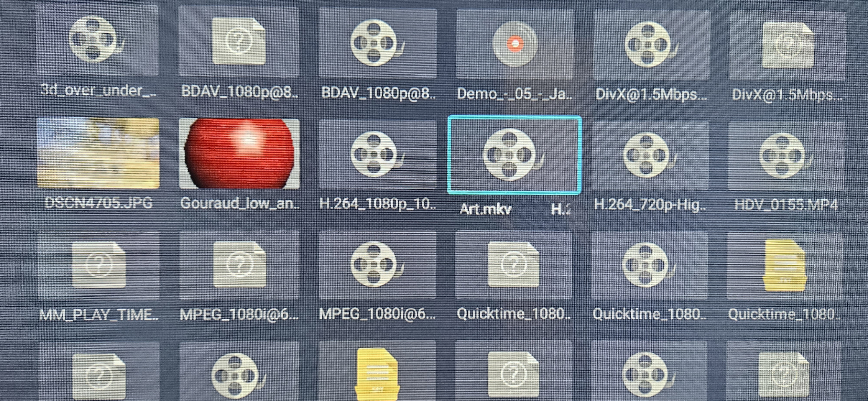Viewport: 868px width, 401px height.
Task: Select the unlabeled yellow SRT subtitle file icon
Action: click(x=377, y=375)
